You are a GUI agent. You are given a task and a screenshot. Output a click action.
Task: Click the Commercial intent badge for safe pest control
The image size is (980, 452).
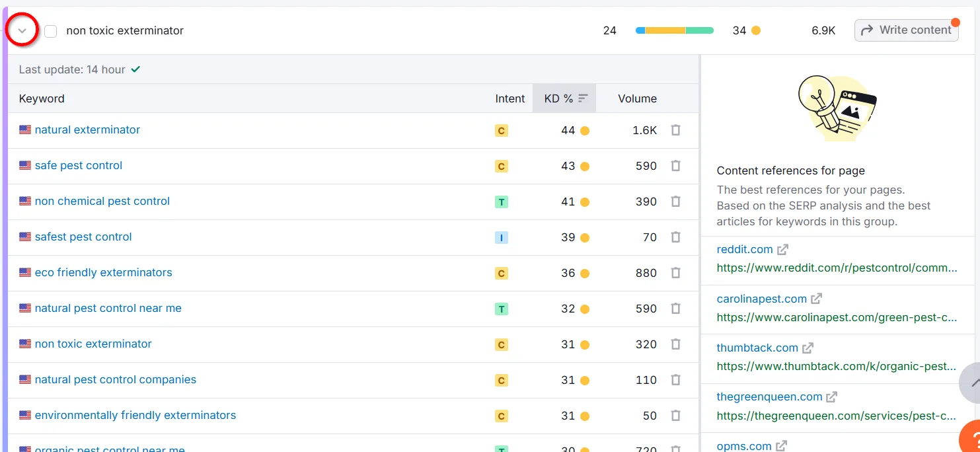tap(502, 167)
